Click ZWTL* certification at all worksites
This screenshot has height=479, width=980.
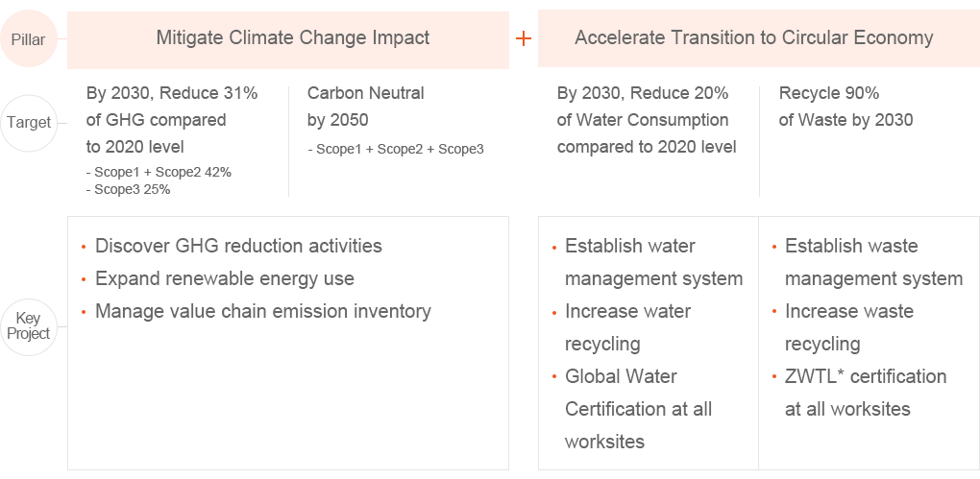[866, 393]
